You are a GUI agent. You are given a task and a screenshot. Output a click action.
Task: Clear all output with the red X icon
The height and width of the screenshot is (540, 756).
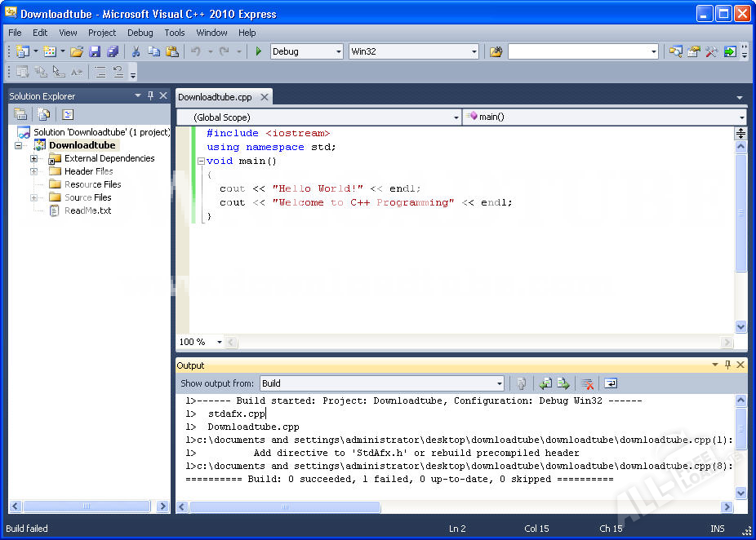coord(586,383)
